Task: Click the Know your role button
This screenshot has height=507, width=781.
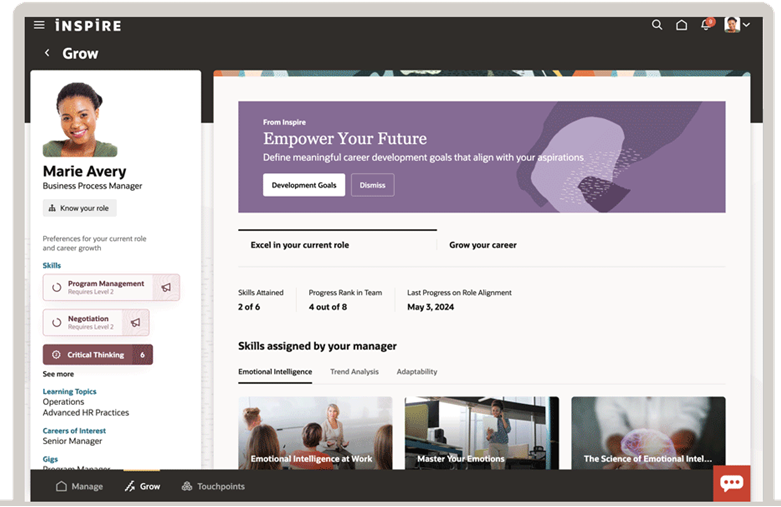Action: [79, 208]
